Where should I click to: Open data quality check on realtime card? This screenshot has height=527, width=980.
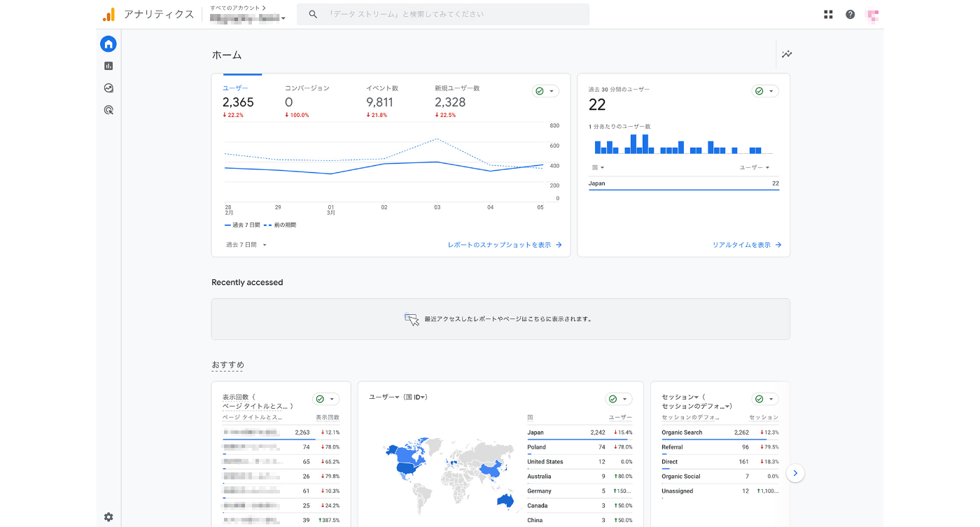click(x=764, y=91)
